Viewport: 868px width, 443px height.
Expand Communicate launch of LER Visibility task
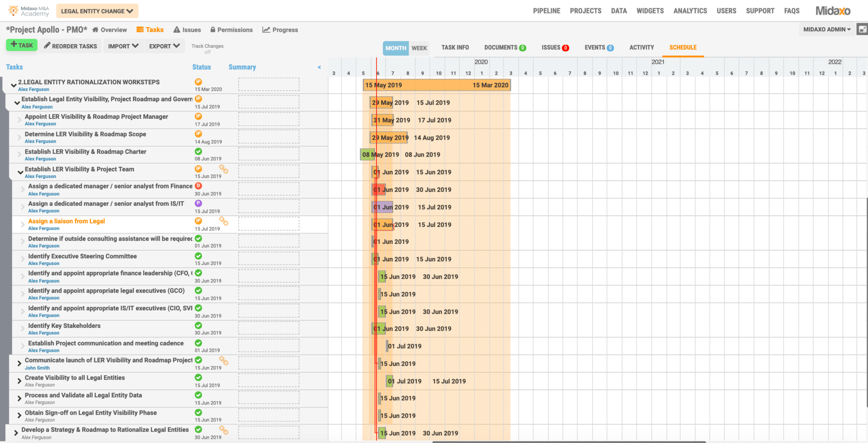tap(19, 363)
